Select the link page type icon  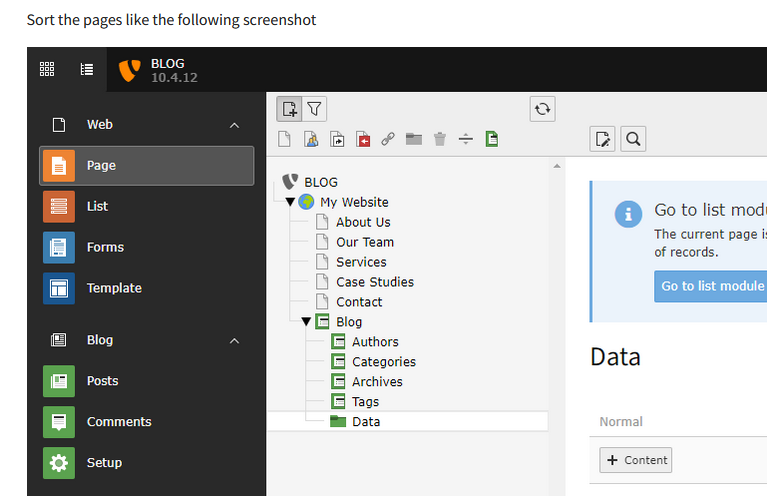point(388,139)
